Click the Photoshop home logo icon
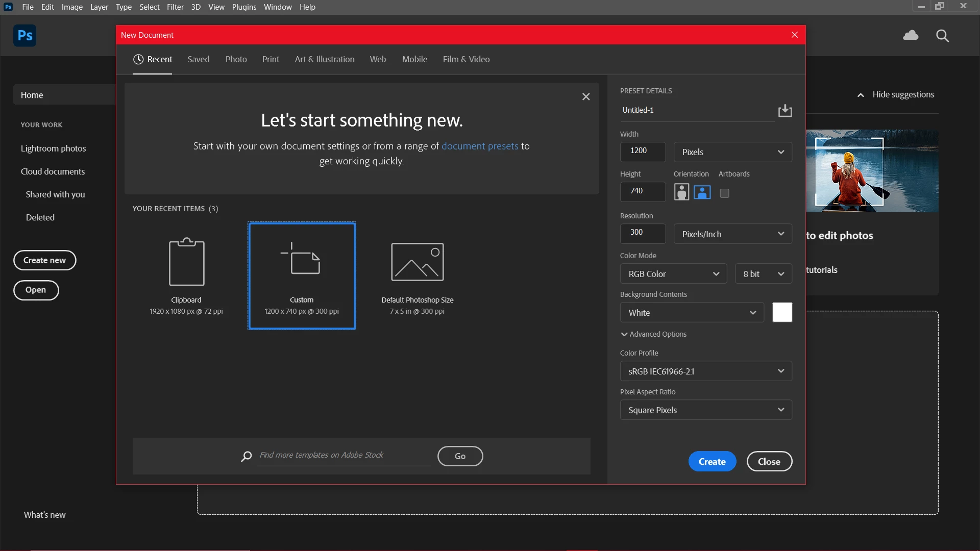The image size is (980, 551). click(x=24, y=36)
